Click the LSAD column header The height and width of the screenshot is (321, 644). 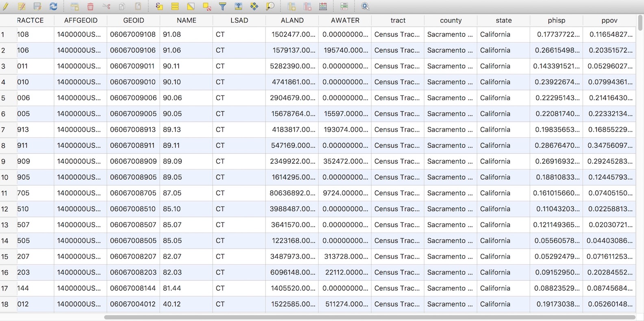click(x=239, y=20)
